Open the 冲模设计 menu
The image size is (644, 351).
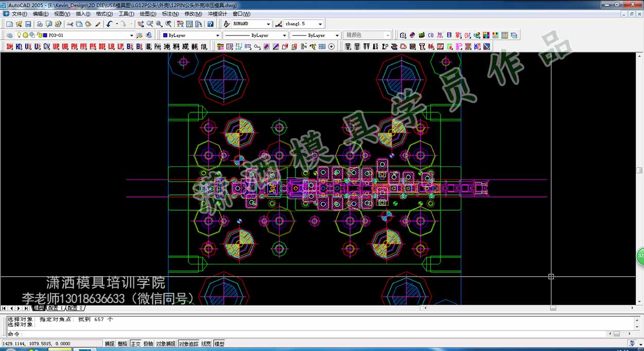tap(217, 14)
